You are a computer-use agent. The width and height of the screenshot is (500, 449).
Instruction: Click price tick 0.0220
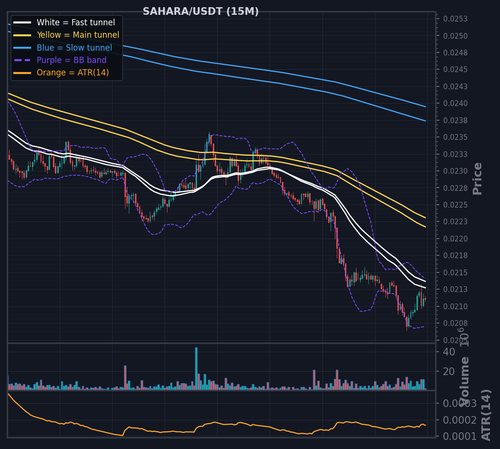[x=455, y=239]
